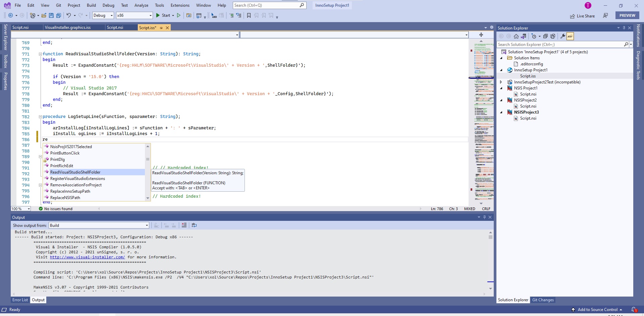
Task: Click the Live Share button
Action: [x=582, y=16]
